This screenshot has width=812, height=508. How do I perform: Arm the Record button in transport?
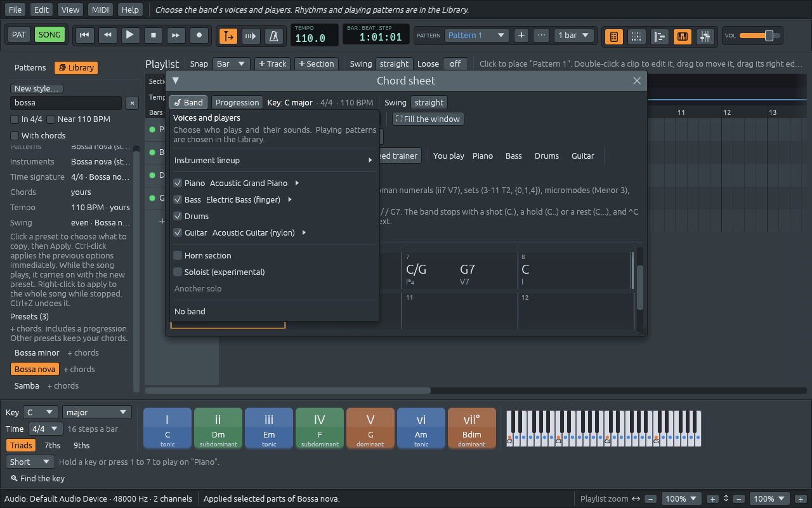click(x=199, y=35)
